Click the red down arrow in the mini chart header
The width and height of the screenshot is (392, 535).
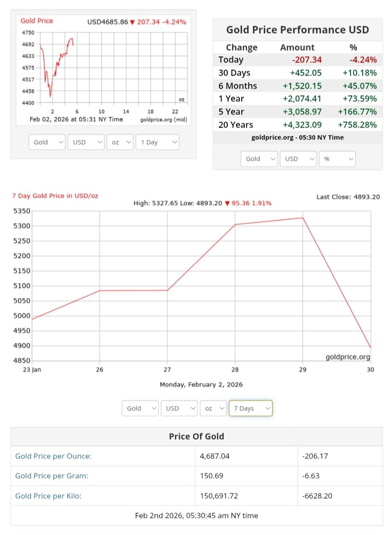132,22
